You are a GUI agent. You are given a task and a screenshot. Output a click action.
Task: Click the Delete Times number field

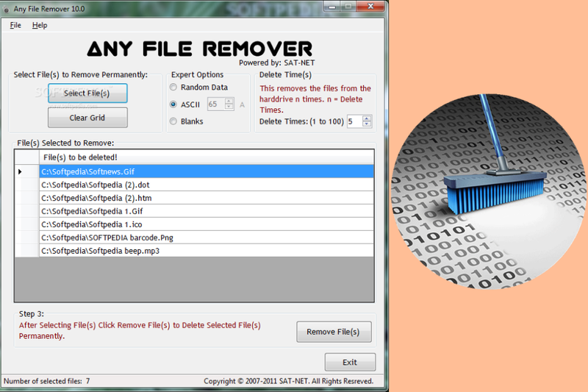(x=354, y=121)
